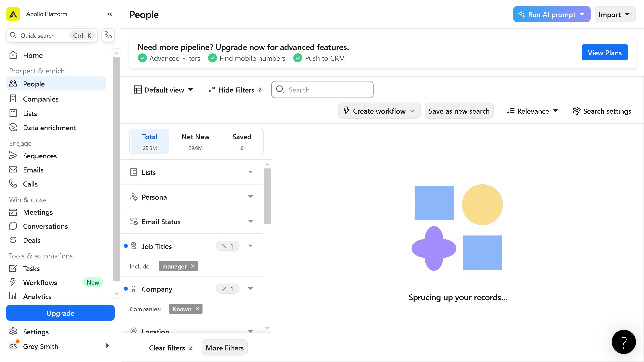644x362 pixels.
Task: Open the Relevance sort dropdown
Action: coord(532,111)
